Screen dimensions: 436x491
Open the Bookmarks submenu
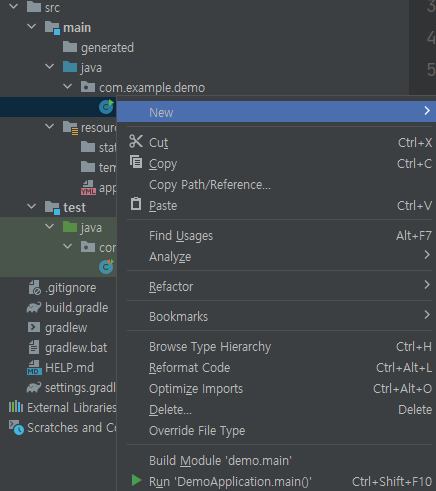(x=276, y=316)
